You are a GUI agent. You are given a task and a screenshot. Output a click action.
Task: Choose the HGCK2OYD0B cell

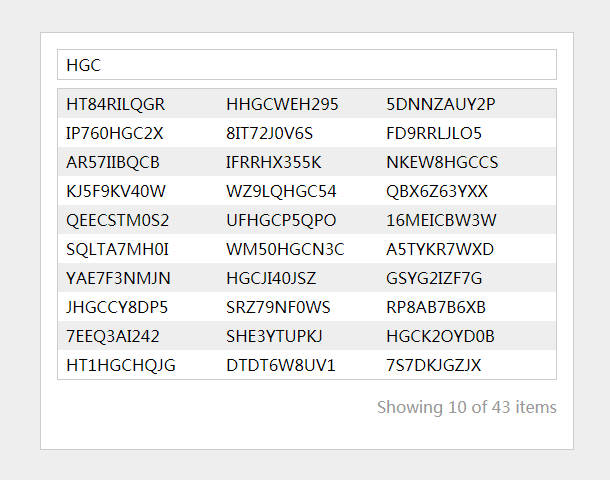click(440, 336)
